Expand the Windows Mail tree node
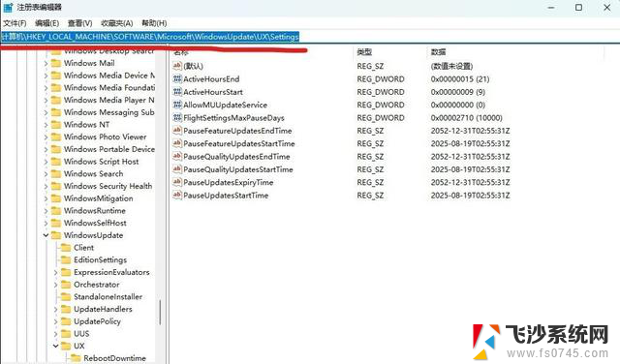 coord(46,64)
